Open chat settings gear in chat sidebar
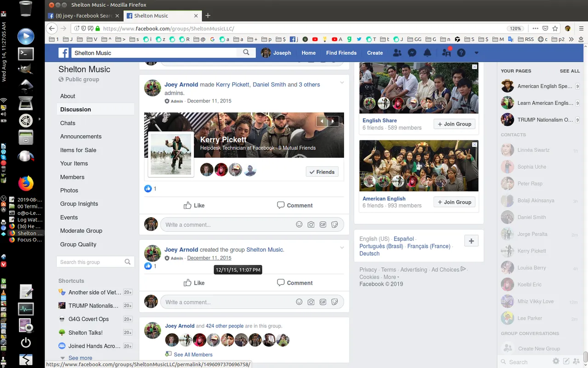The height and width of the screenshot is (368, 588). click(556, 362)
